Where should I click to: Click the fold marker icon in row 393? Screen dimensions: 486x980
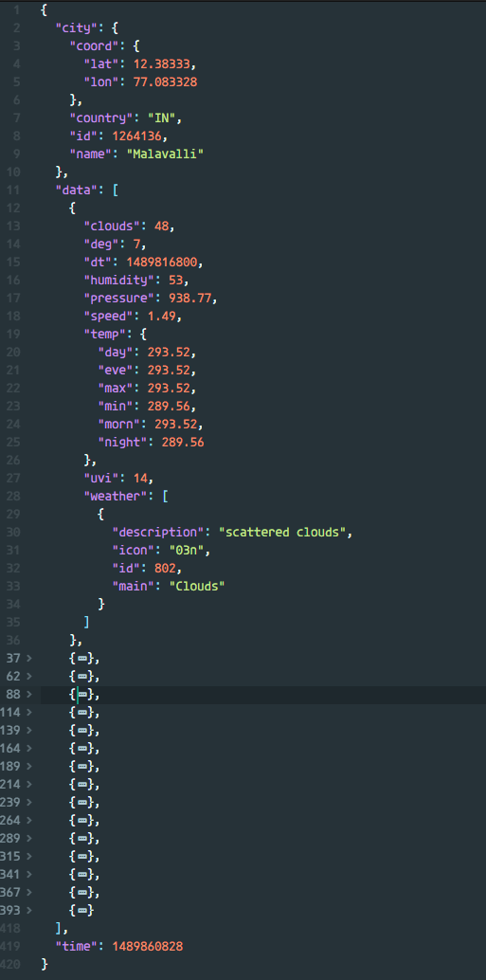tap(82, 911)
